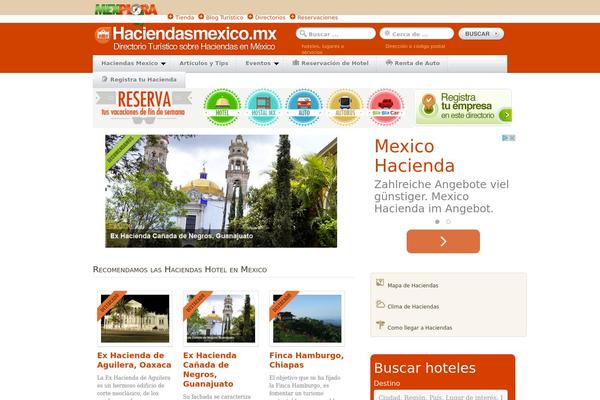The height and width of the screenshot is (400, 600).
Task: Open the Directorios link
Action: (270, 17)
